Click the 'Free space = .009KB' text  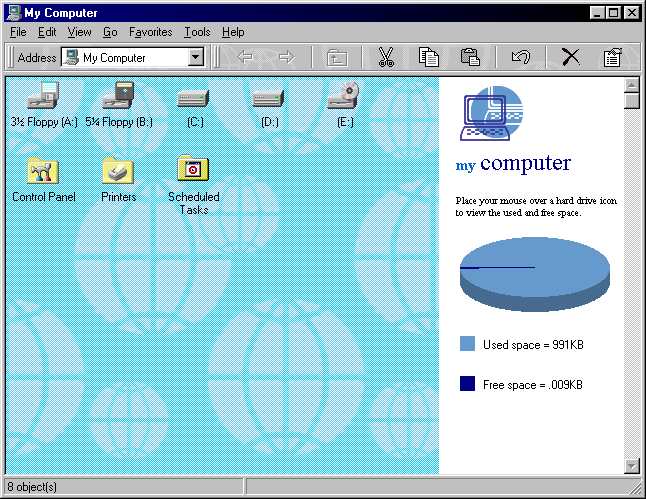click(x=533, y=384)
